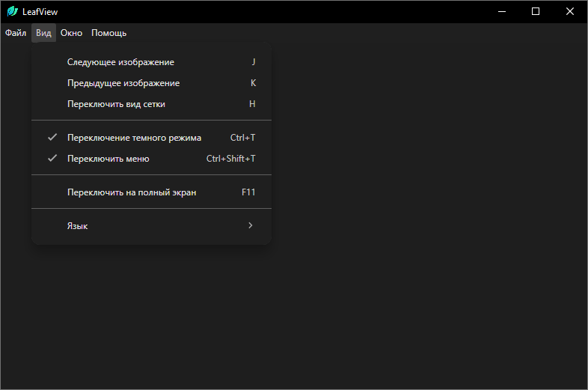Viewport: 588px width, 390px height.
Task: Expand the Язык submenu arrow
Action: [251, 225]
